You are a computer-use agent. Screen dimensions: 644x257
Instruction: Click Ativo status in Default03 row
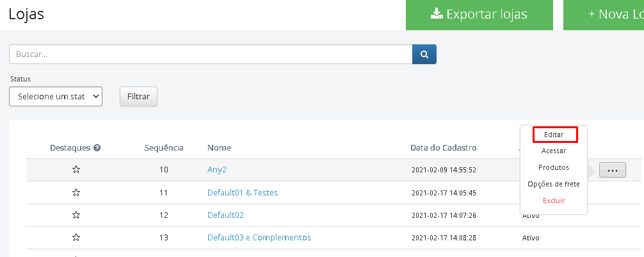click(x=531, y=238)
